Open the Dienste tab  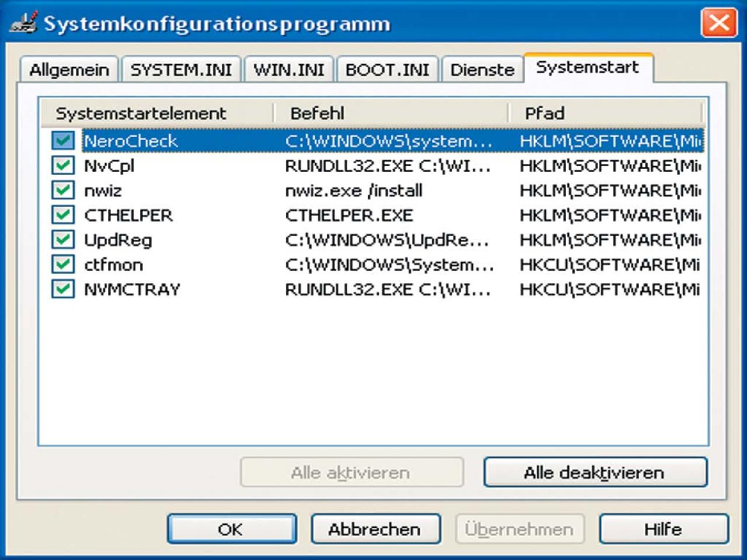482,69
